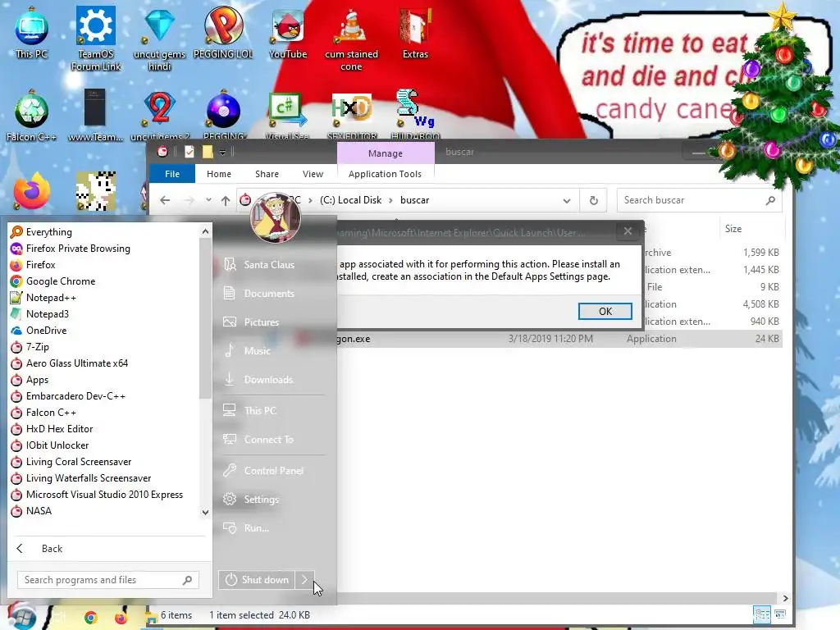Image resolution: width=840 pixels, height=630 pixels.
Task: Open TeamOS Forum Link desktop shortcut
Action: click(96, 39)
